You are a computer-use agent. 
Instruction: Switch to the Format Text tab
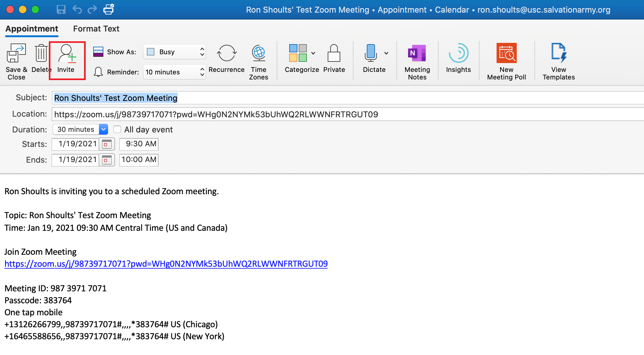click(96, 29)
